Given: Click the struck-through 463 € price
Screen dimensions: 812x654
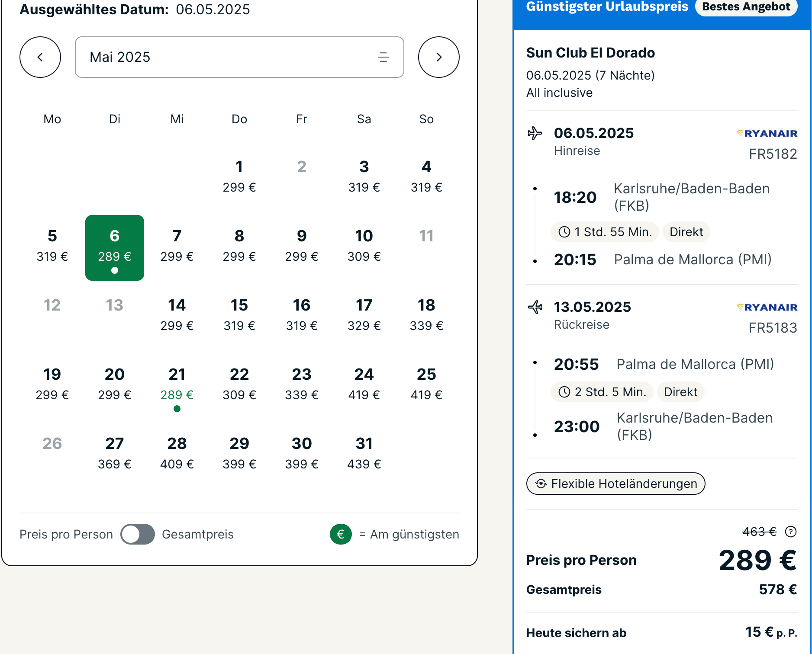Looking at the screenshot, I should tap(760, 532).
